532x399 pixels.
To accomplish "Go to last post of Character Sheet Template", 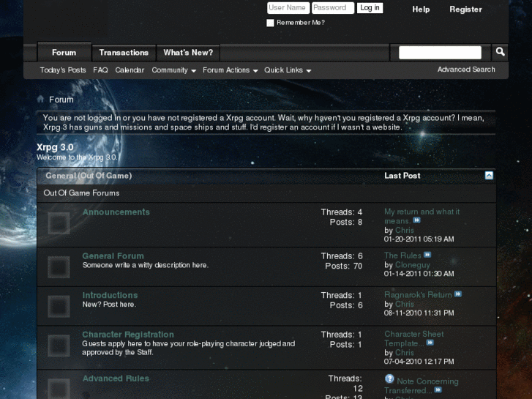I will pos(430,343).
